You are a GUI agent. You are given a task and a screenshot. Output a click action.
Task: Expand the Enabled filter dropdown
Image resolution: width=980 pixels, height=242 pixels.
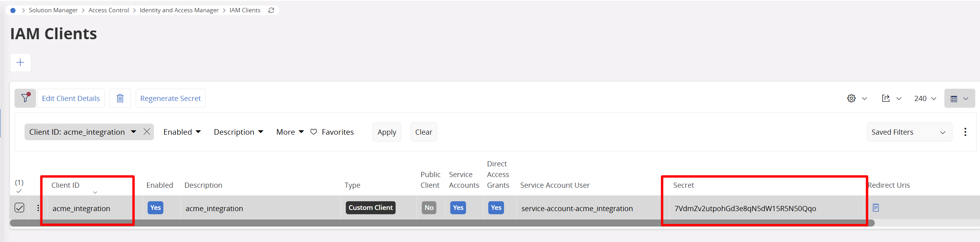click(x=182, y=132)
